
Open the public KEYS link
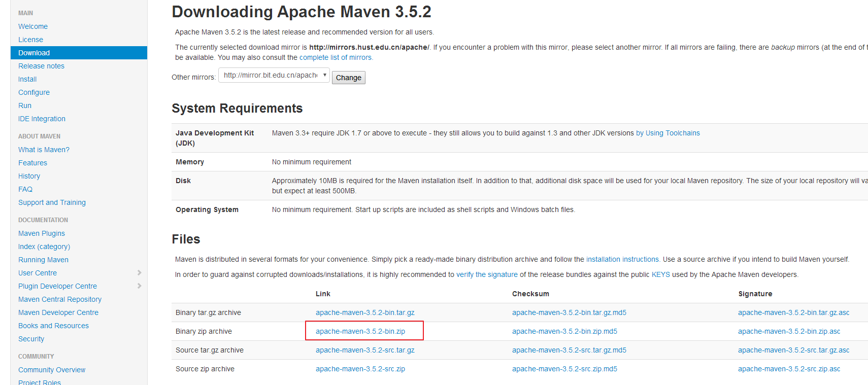pyautogui.click(x=661, y=274)
